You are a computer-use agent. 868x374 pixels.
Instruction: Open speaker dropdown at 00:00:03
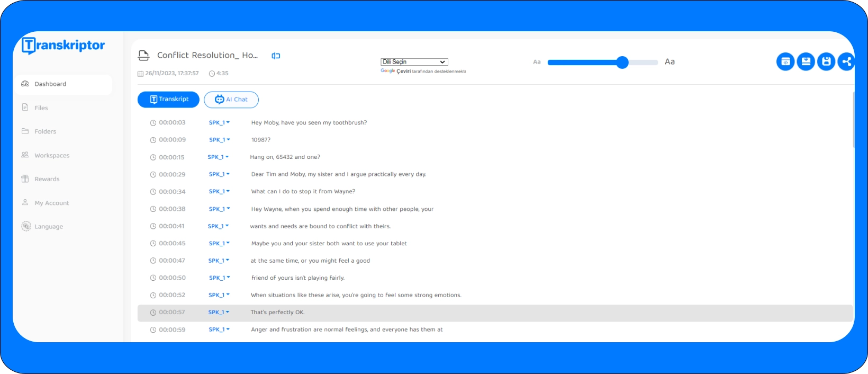219,122
